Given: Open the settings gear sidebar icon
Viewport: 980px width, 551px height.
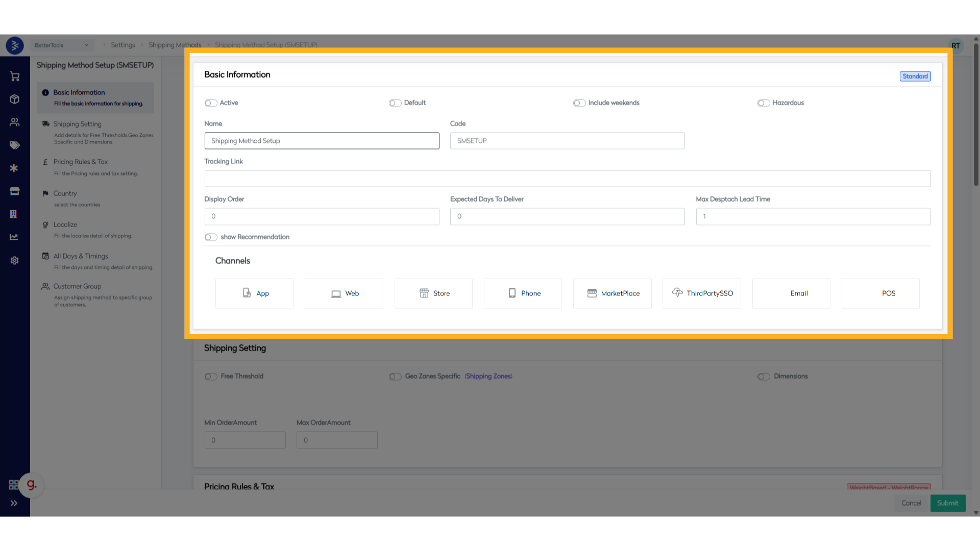Looking at the screenshot, I should (15, 260).
